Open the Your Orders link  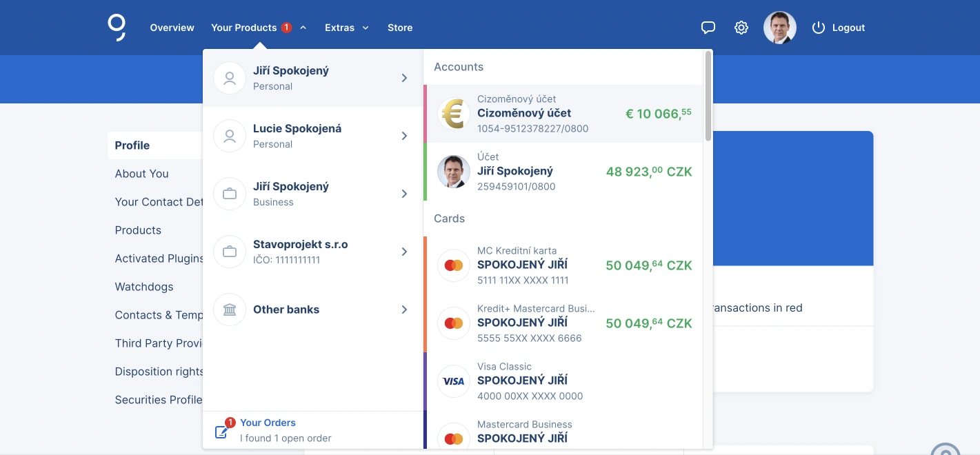[x=268, y=423]
